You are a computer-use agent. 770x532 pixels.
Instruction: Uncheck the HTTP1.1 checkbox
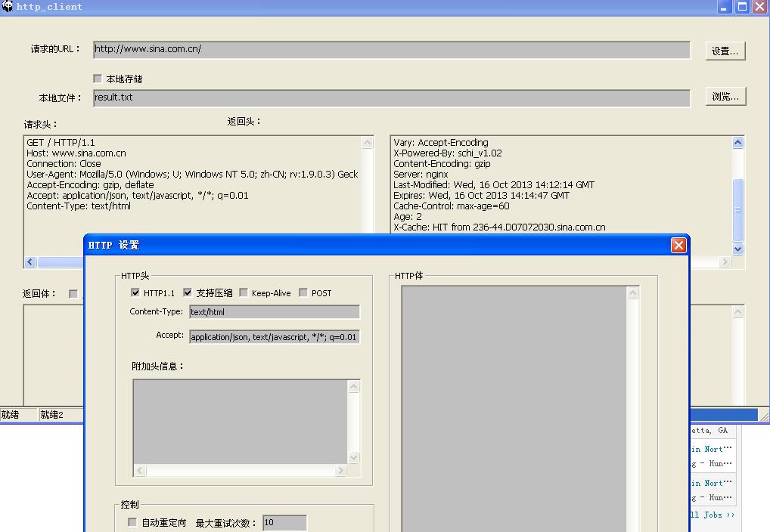coord(135,292)
